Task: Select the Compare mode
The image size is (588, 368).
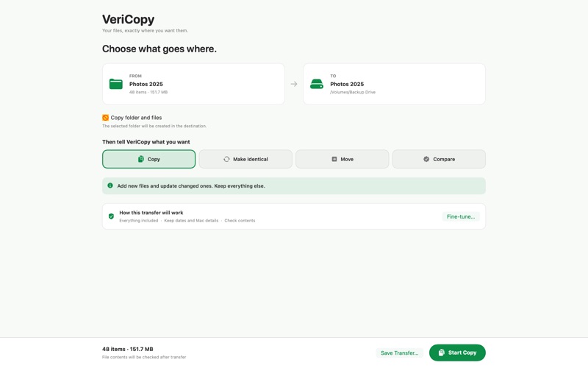Action: pos(439,159)
